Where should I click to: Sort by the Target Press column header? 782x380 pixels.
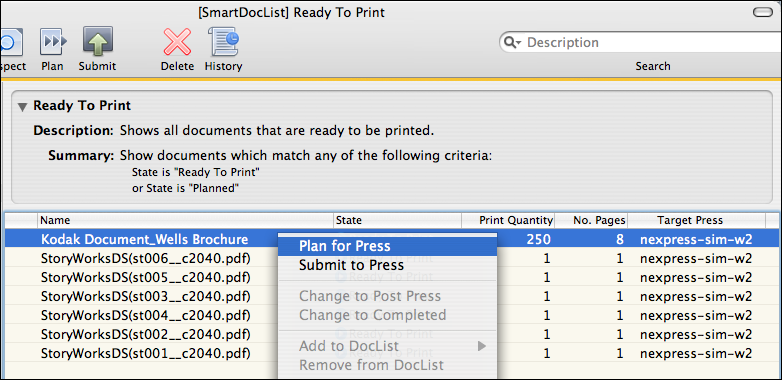click(x=690, y=220)
